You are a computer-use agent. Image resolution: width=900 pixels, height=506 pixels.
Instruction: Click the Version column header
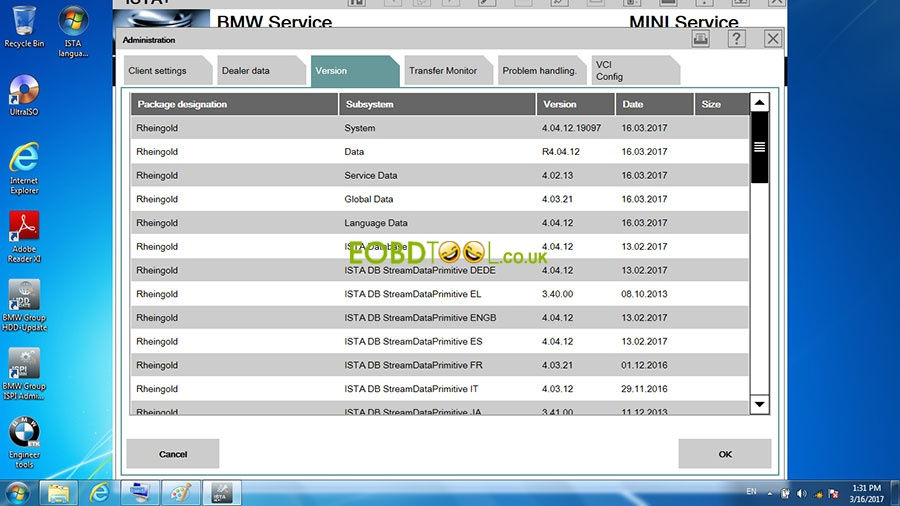576,104
